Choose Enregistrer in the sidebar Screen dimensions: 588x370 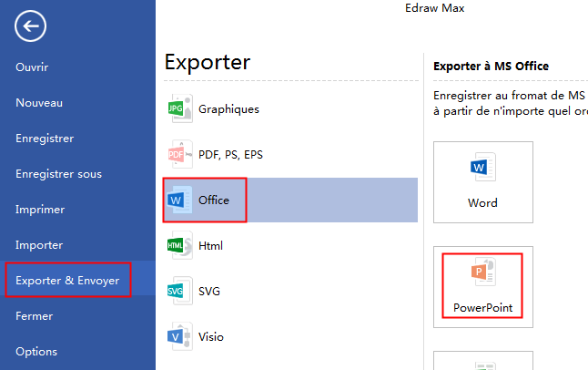coord(45,139)
